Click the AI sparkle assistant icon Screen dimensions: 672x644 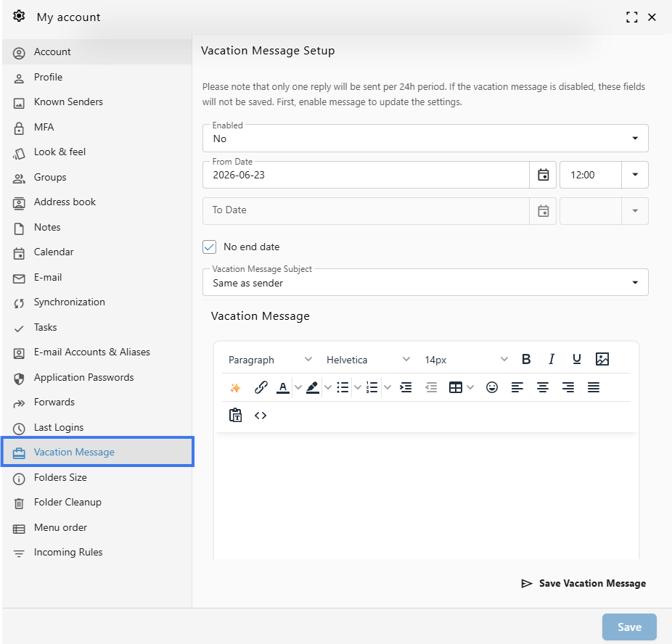[x=235, y=387]
